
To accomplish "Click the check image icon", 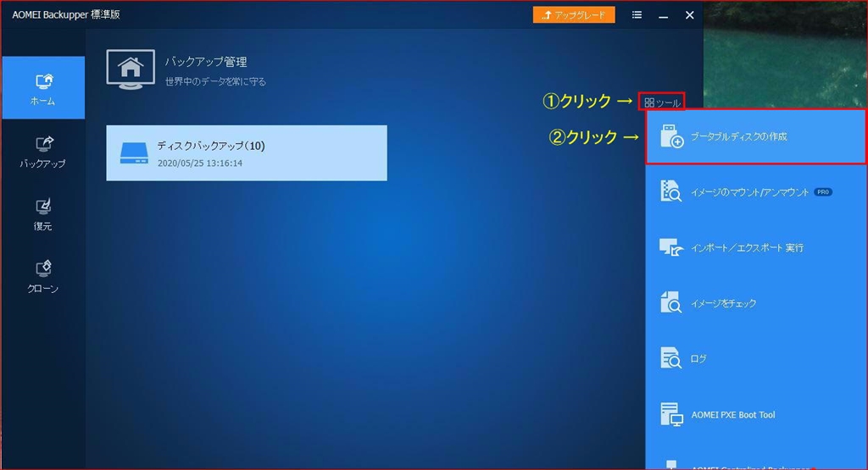I will tap(671, 302).
